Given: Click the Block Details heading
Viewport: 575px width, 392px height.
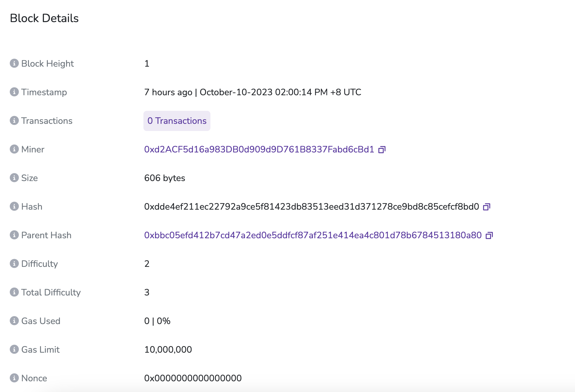Looking at the screenshot, I should [x=44, y=18].
